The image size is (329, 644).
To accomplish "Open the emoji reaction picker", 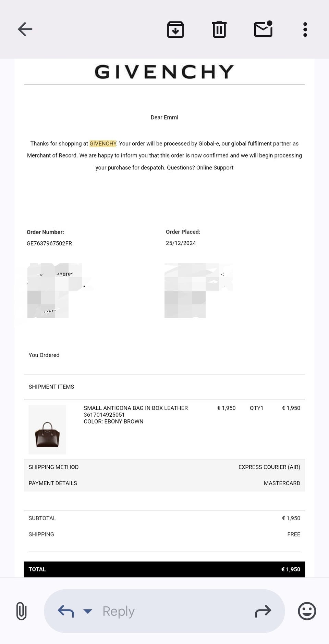I will point(307,611).
